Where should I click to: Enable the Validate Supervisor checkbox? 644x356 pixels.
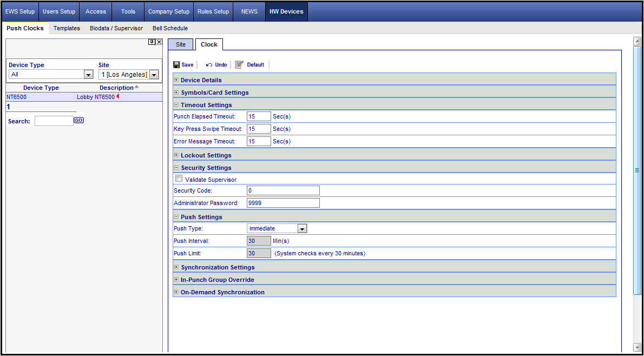coord(179,179)
